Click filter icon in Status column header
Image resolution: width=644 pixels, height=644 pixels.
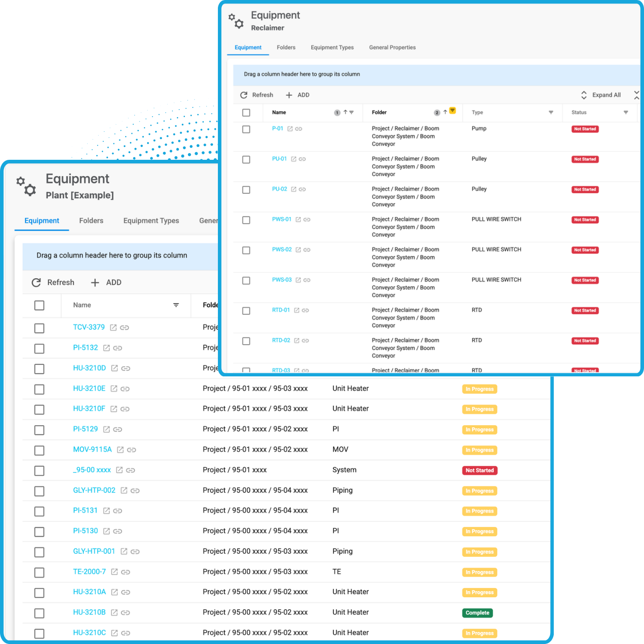tap(626, 113)
